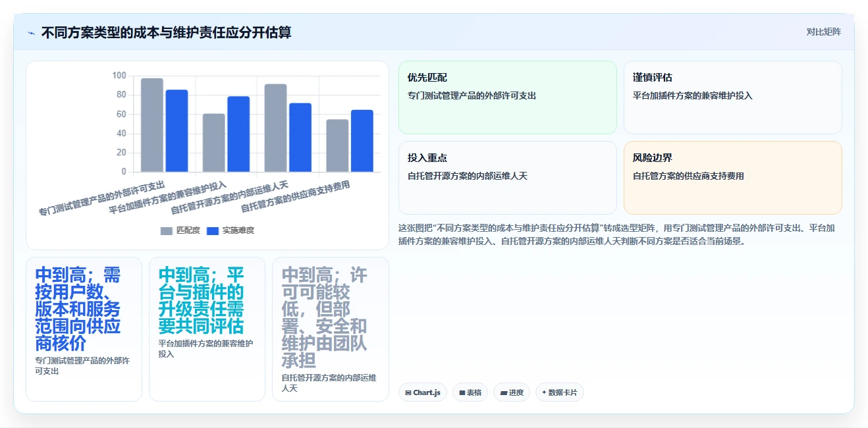Open the 优先匹配 green card

coord(508,97)
